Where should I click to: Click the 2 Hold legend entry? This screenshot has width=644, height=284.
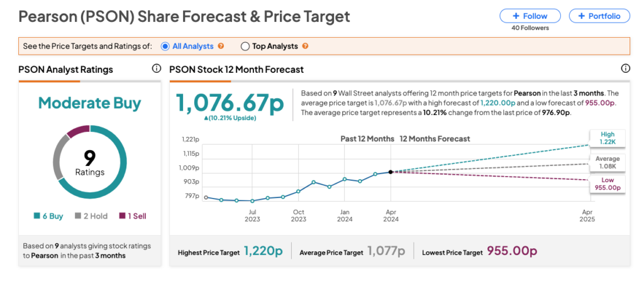tap(91, 216)
